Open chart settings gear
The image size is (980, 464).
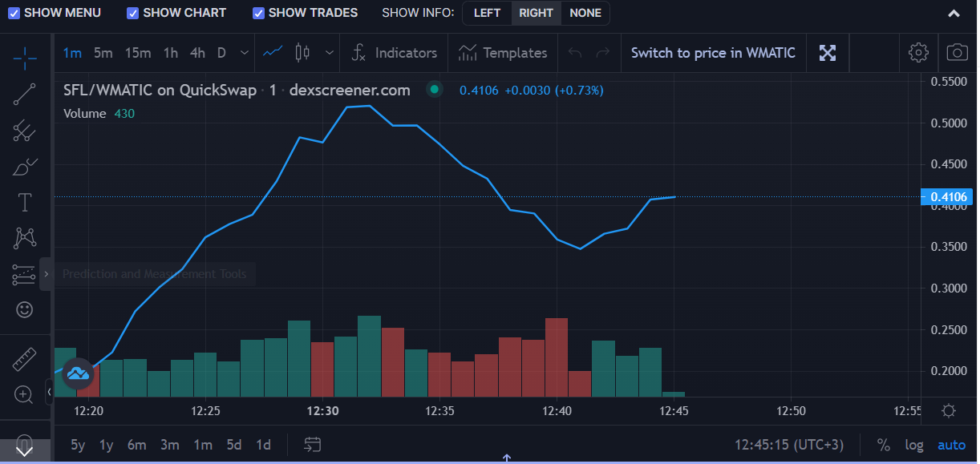[x=918, y=53]
